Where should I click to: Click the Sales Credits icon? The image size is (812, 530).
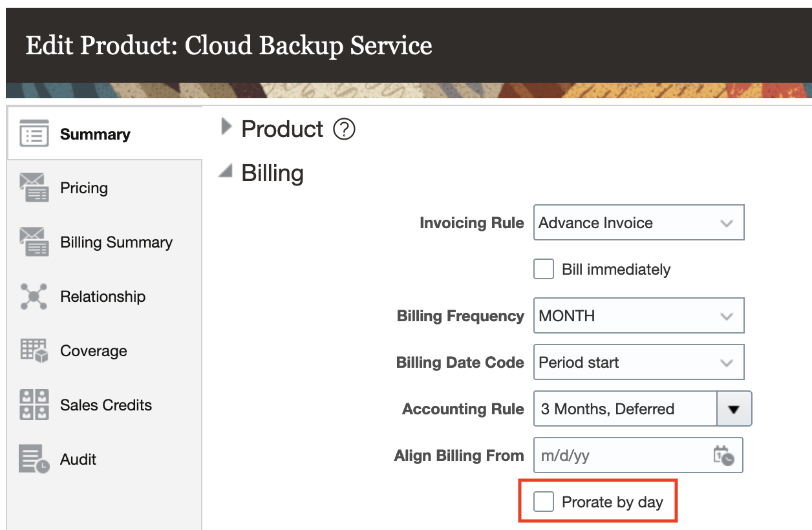(x=34, y=405)
